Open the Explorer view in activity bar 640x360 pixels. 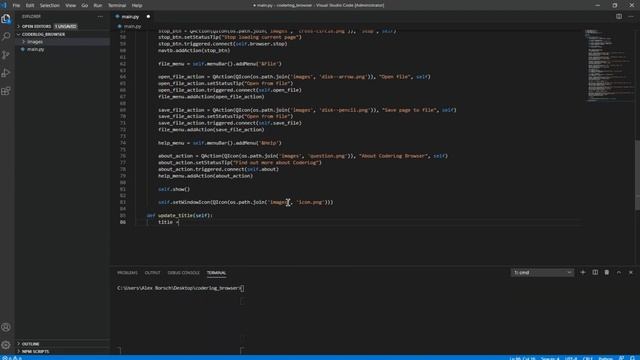pos(6,19)
